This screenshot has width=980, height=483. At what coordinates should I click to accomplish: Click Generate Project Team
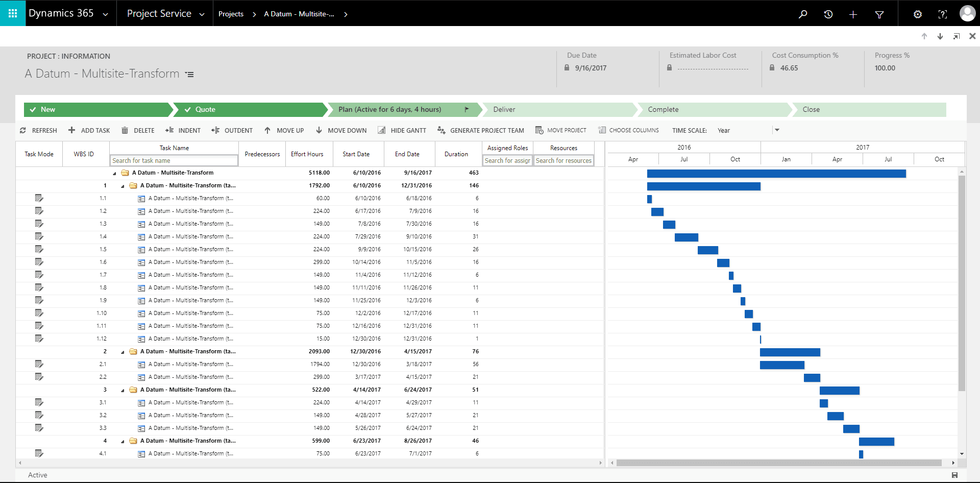[480, 130]
